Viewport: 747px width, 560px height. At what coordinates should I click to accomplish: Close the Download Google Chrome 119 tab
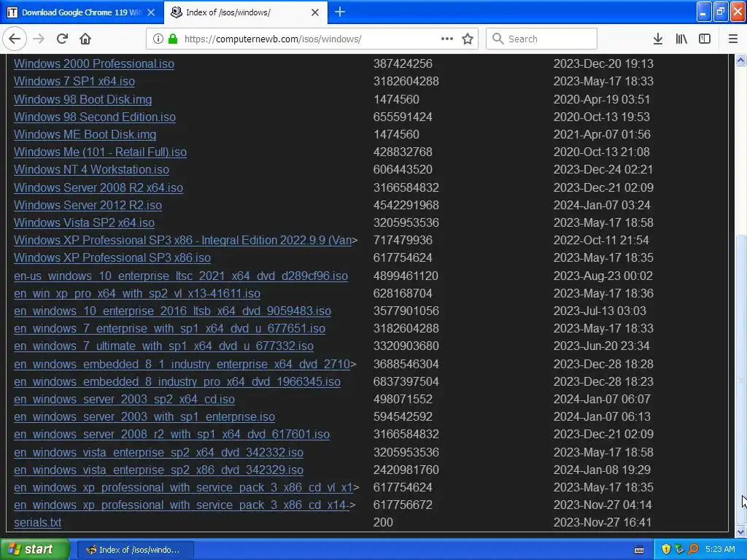[x=151, y=12]
